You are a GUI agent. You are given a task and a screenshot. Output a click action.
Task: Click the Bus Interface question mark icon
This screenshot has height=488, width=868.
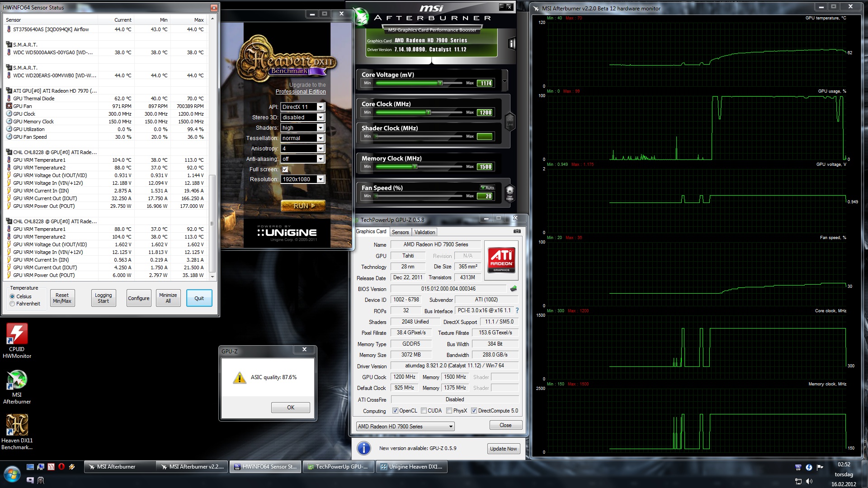point(517,310)
